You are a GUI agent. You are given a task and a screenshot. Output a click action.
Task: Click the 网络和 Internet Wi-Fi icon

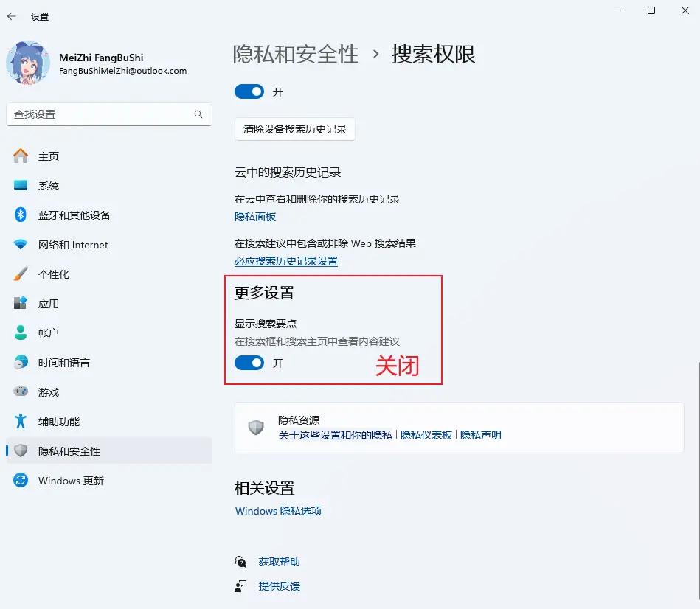pyautogui.click(x=21, y=245)
